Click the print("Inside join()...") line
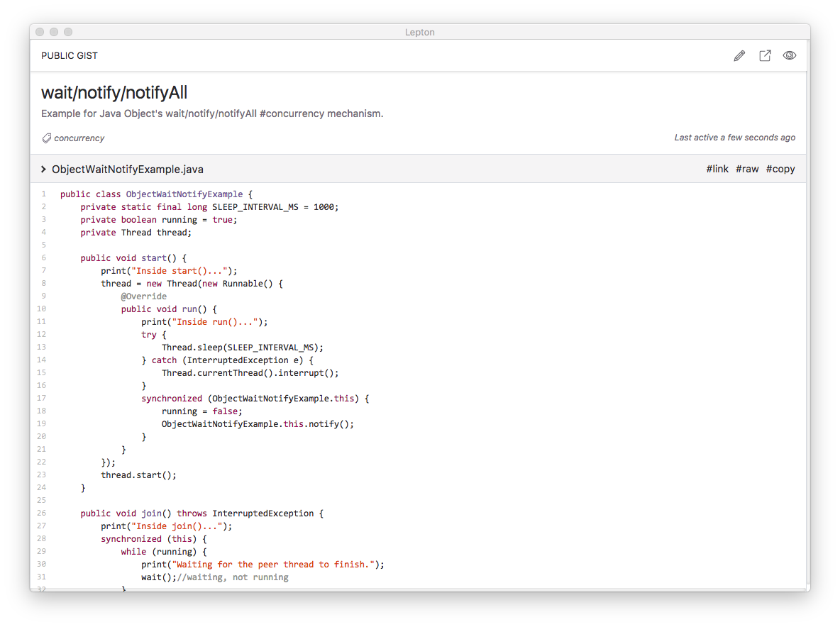840x627 pixels. (x=167, y=526)
